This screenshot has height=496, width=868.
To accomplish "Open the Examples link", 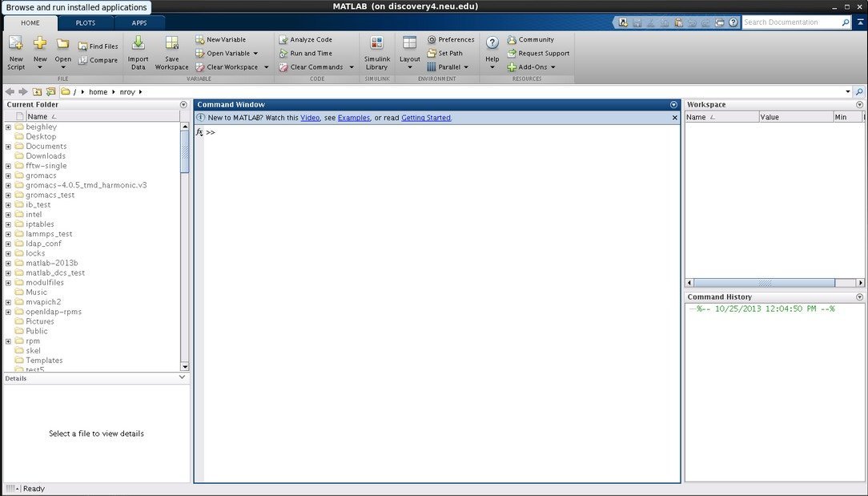I will coord(354,118).
